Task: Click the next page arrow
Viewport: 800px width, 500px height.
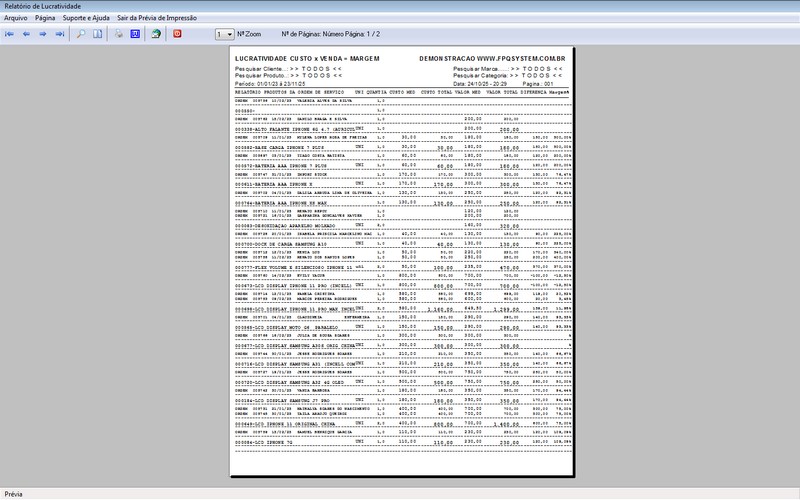Action: point(43,34)
